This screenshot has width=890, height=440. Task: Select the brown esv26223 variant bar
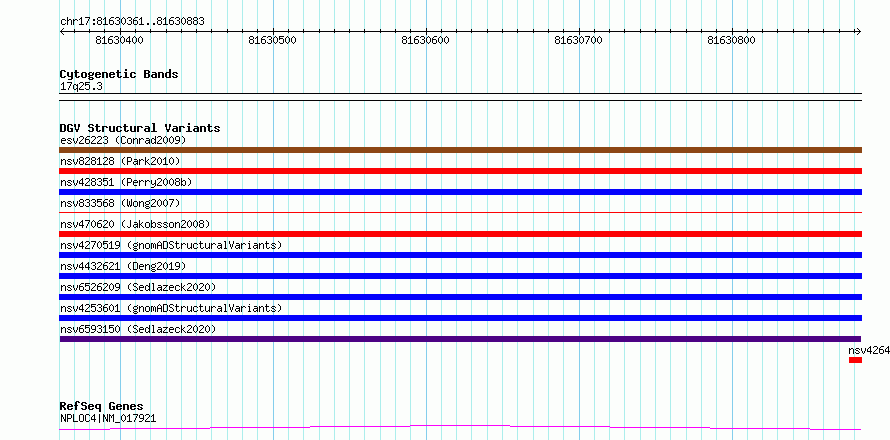(x=461, y=150)
